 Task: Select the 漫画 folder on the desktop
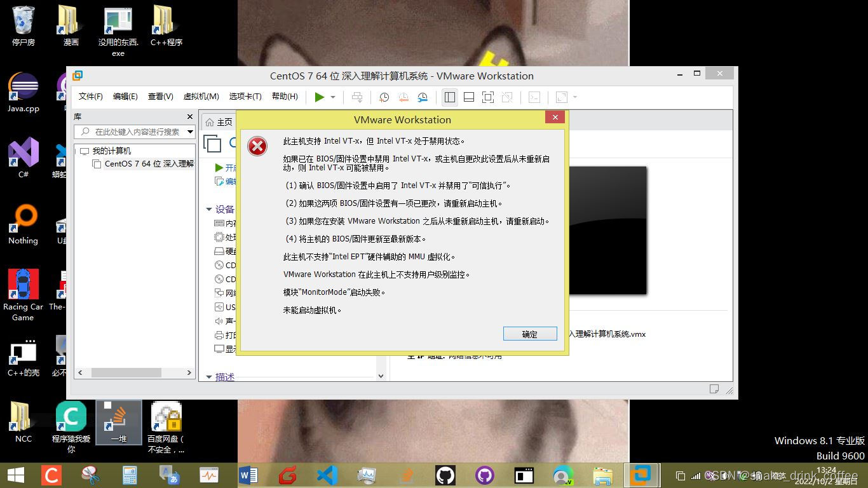pyautogui.click(x=71, y=26)
